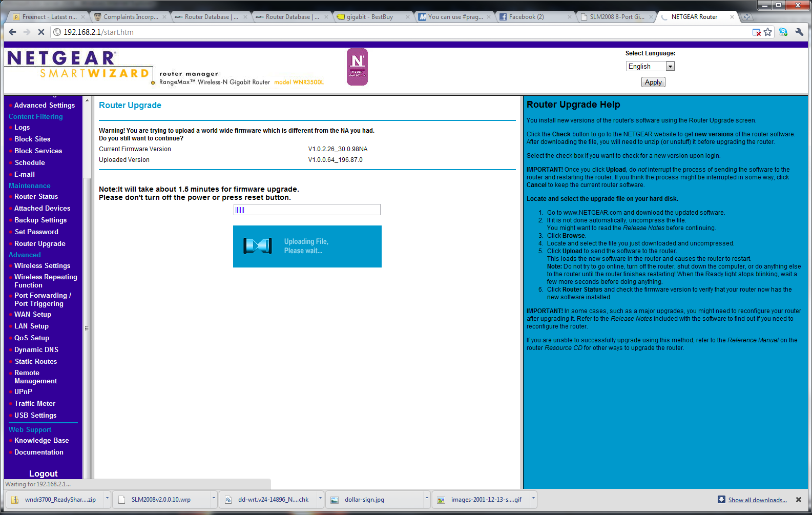Image resolution: width=812 pixels, height=515 pixels.
Task: Expand the Select Language dropdown
Action: coord(670,66)
